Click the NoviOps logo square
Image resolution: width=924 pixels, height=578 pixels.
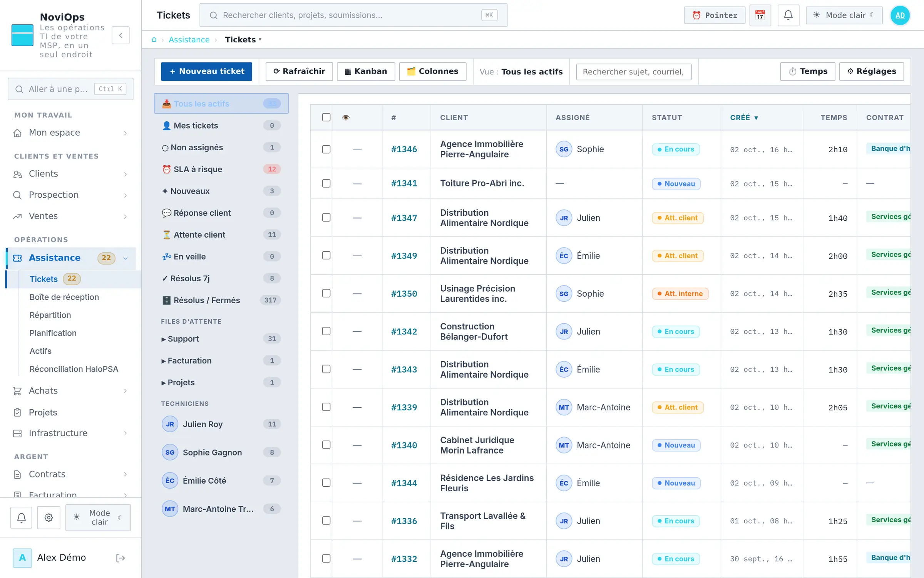[22, 35]
